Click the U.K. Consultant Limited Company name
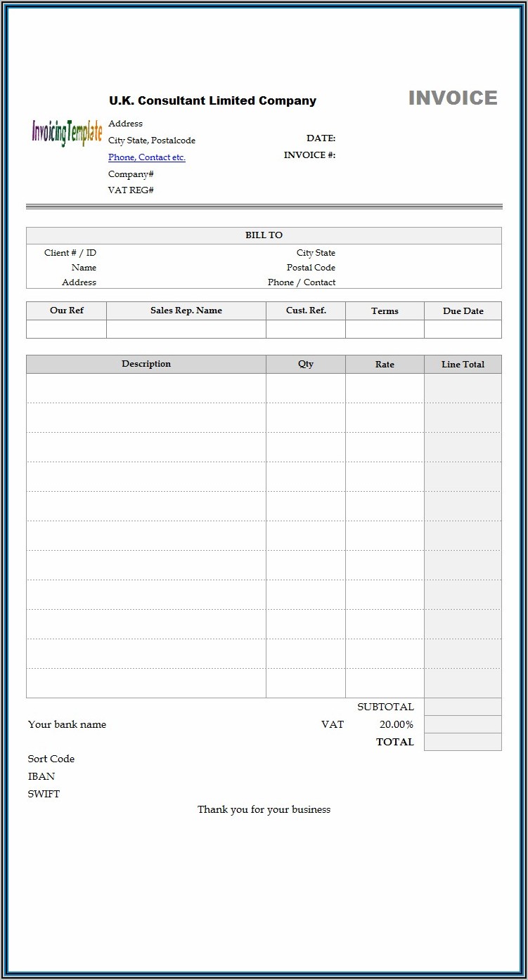Screen dimensions: 528x980 tap(212, 100)
